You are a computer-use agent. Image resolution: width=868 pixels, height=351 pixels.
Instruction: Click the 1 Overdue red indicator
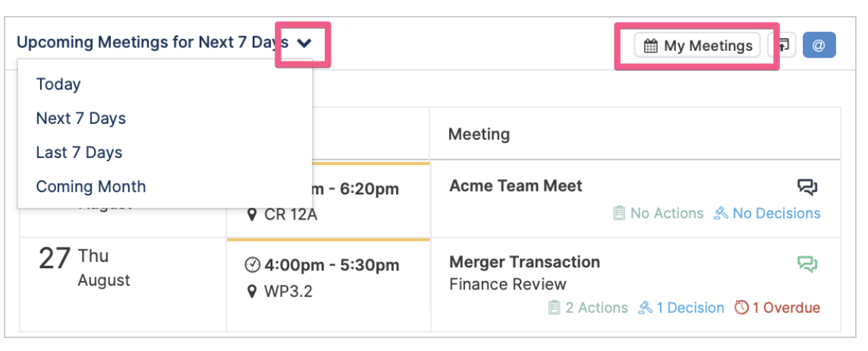click(777, 308)
